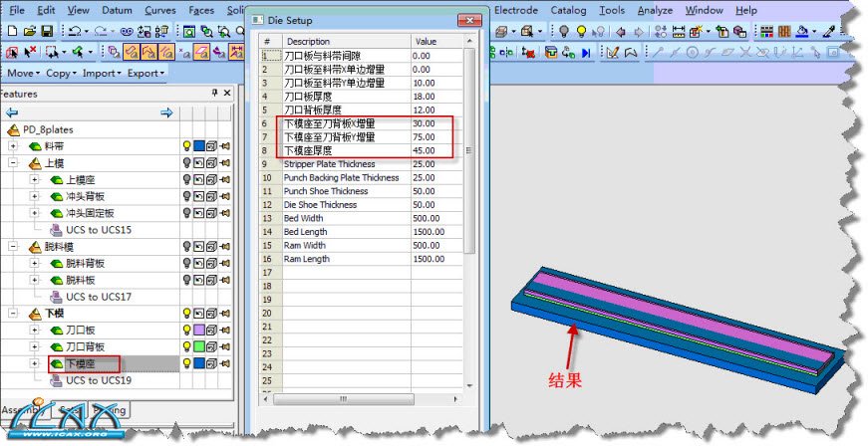
Task: Click the measure ruler icon
Action: (x=680, y=32)
